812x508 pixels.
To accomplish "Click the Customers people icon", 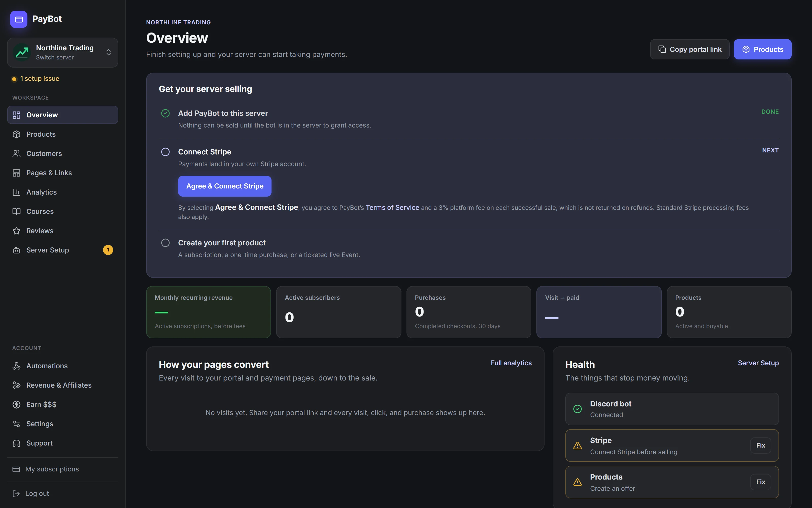I will (x=16, y=153).
